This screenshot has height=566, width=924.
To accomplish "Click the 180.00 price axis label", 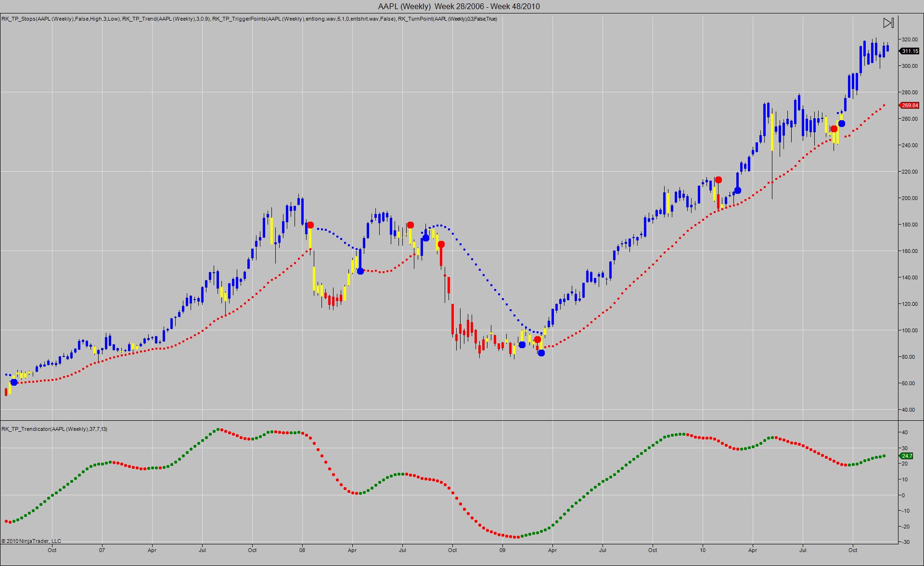I will pos(910,225).
